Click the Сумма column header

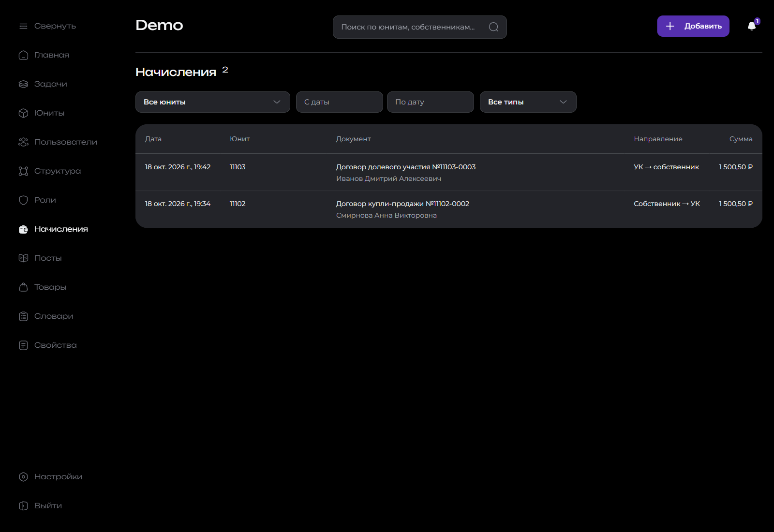741,139
